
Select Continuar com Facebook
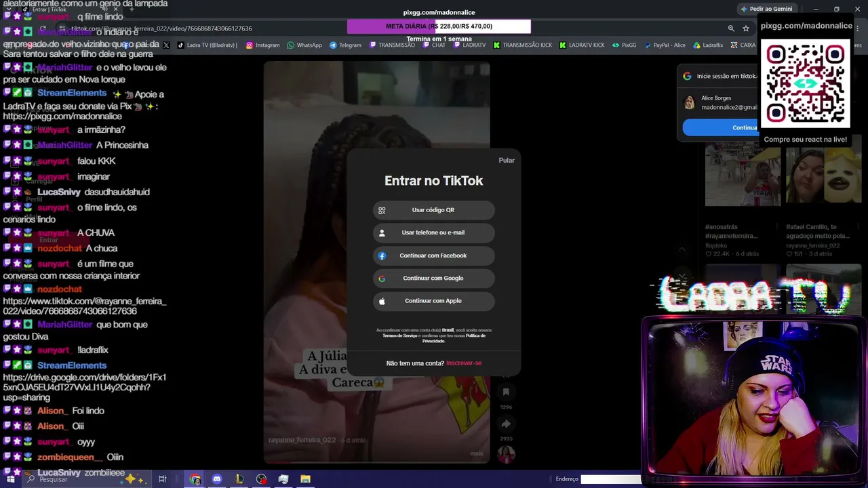click(434, 256)
